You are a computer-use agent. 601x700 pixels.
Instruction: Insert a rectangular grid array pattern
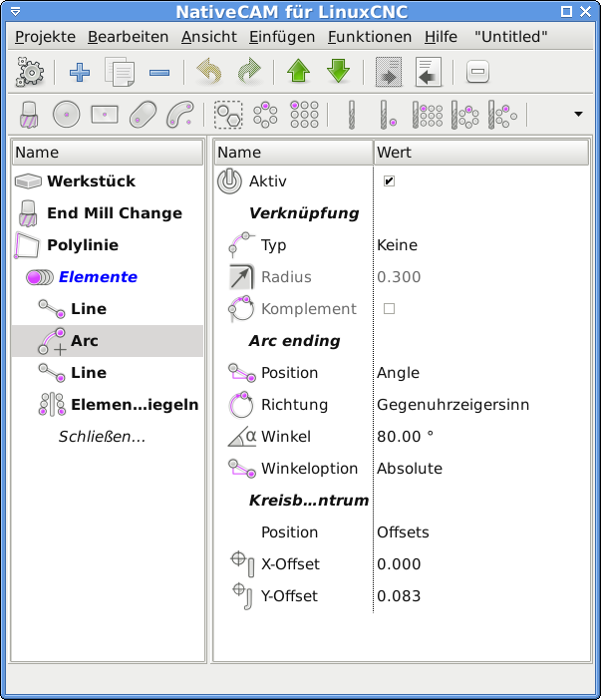(304, 115)
